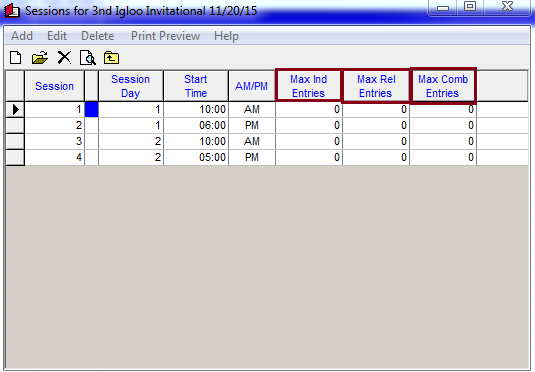This screenshot has width=535, height=372.
Task: Click Max Rel Entries value for session 4
Action: [x=376, y=157]
